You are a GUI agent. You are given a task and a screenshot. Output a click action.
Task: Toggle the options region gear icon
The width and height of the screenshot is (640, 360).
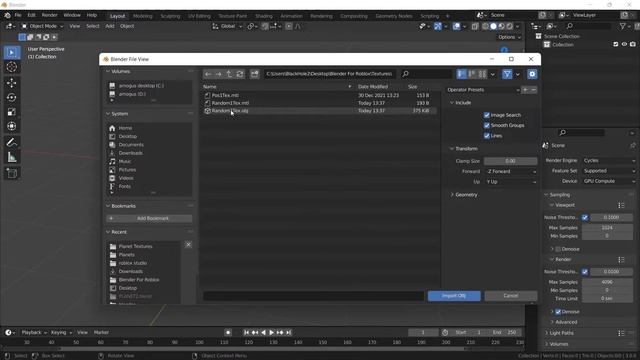click(x=532, y=74)
